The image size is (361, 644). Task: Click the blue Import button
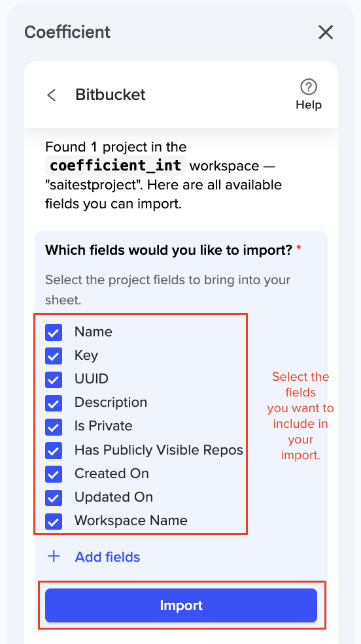click(x=181, y=605)
